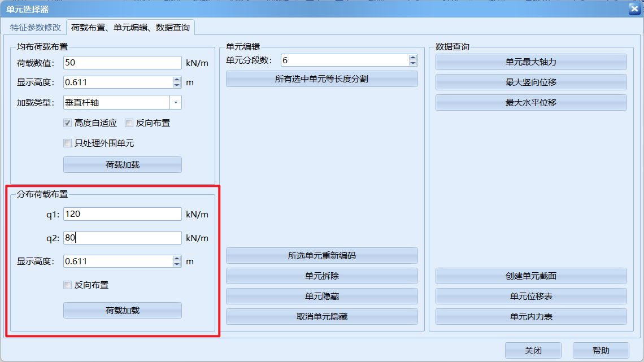Image resolution: width=644 pixels, height=362 pixels.
Task: Switch to 特征参数修改 tab
Action: click(x=36, y=27)
